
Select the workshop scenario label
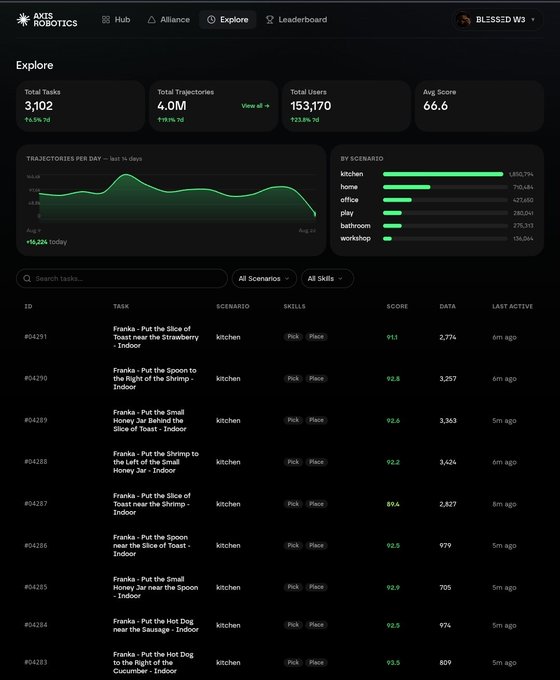pyautogui.click(x=355, y=238)
